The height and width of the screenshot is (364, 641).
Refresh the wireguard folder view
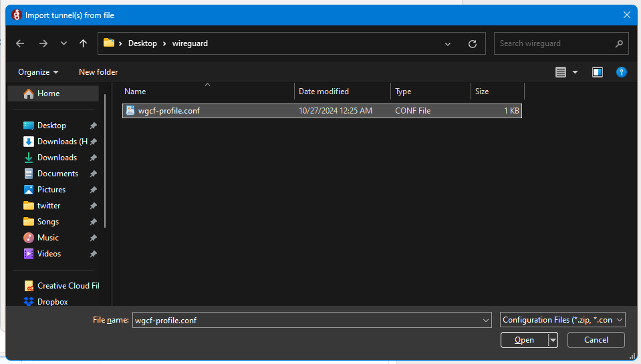pyautogui.click(x=472, y=43)
